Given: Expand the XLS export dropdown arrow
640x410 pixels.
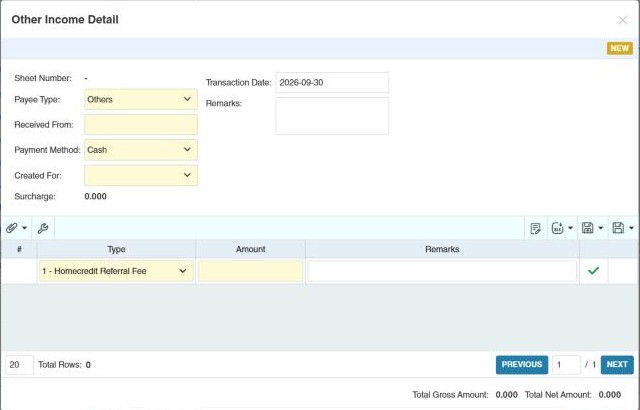Looking at the screenshot, I should click(570, 228).
